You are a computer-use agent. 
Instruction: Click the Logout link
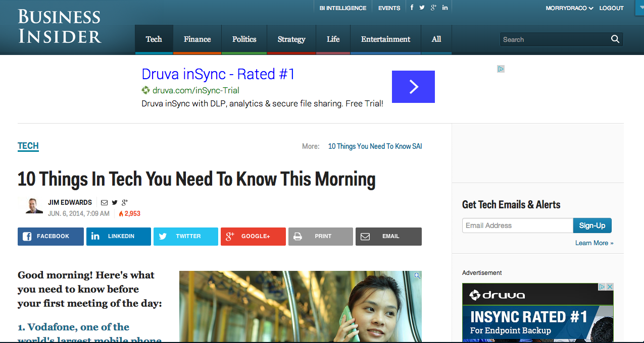[x=612, y=8]
